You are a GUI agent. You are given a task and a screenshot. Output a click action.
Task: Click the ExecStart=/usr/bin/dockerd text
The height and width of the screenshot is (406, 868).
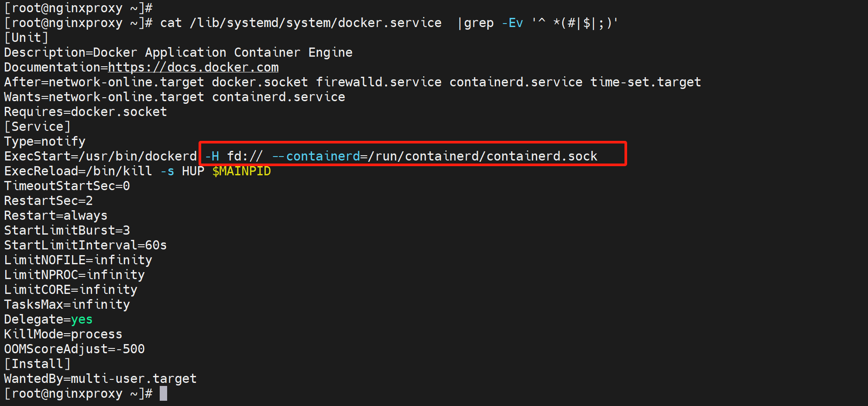100,156
